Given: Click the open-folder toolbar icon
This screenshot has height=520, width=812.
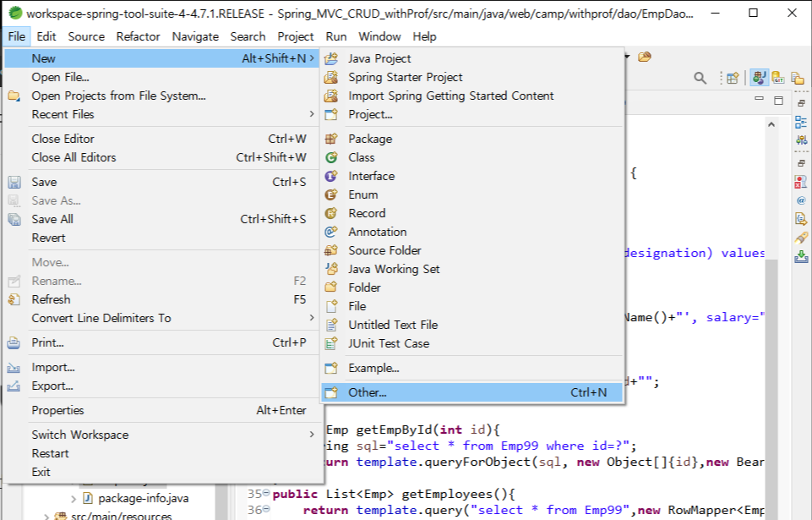Looking at the screenshot, I should pyautogui.click(x=644, y=57).
